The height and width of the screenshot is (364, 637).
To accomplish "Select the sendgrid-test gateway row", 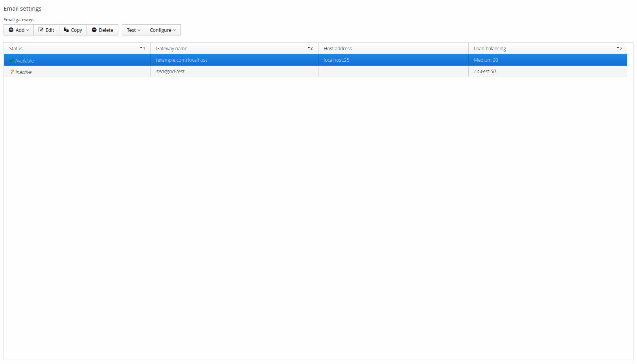I will click(170, 72).
